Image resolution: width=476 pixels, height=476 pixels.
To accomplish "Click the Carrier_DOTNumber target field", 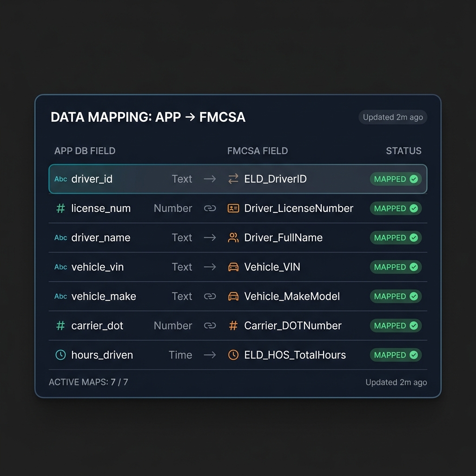I will pyautogui.click(x=293, y=325).
